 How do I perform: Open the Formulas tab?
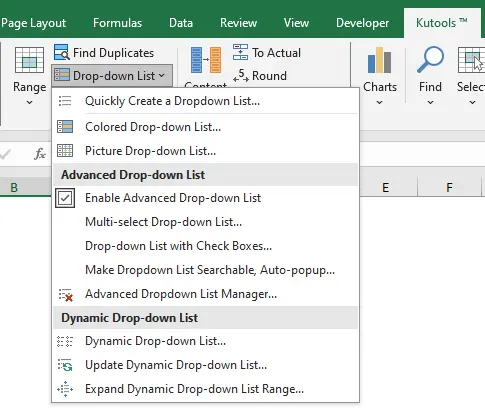click(x=117, y=23)
